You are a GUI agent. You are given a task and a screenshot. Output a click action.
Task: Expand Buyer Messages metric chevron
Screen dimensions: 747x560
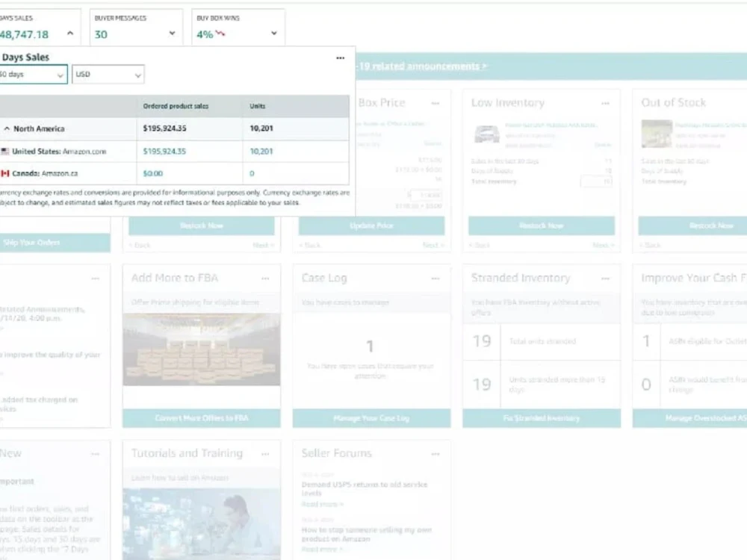click(x=172, y=33)
